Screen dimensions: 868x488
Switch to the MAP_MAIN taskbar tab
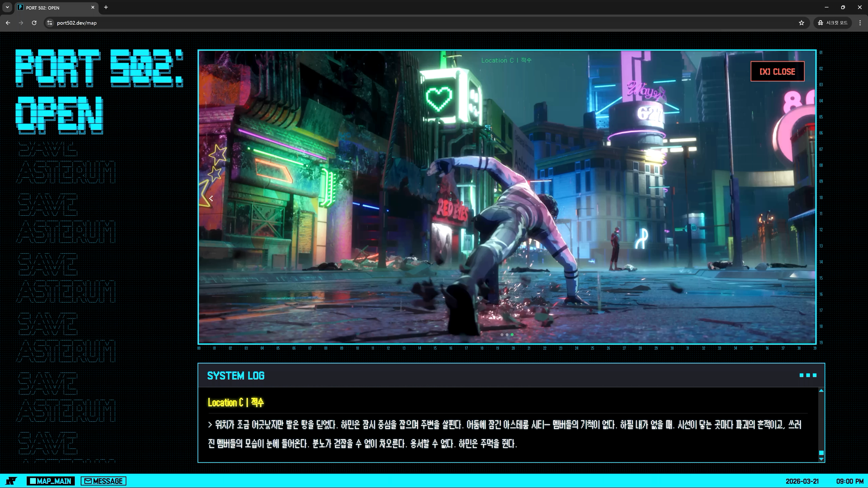[x=51, y=481]
